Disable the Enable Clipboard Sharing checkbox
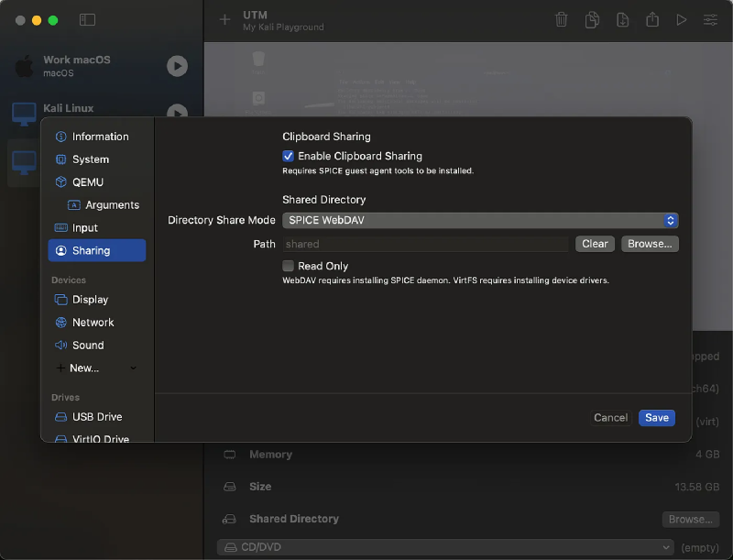Screen dimensions: 733x560 click(x=289, y=156)
